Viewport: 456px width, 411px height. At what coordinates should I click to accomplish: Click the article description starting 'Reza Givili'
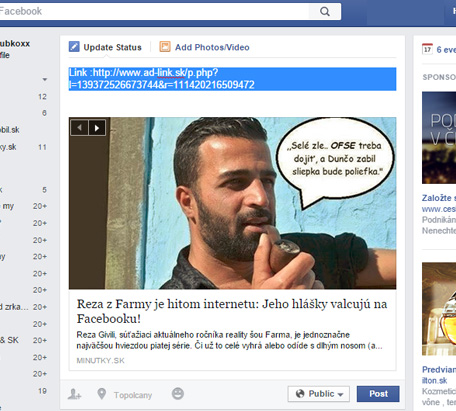pos(229,340)
